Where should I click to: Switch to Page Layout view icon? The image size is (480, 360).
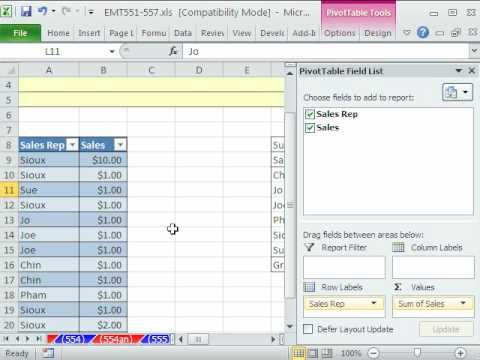[312, 353]
